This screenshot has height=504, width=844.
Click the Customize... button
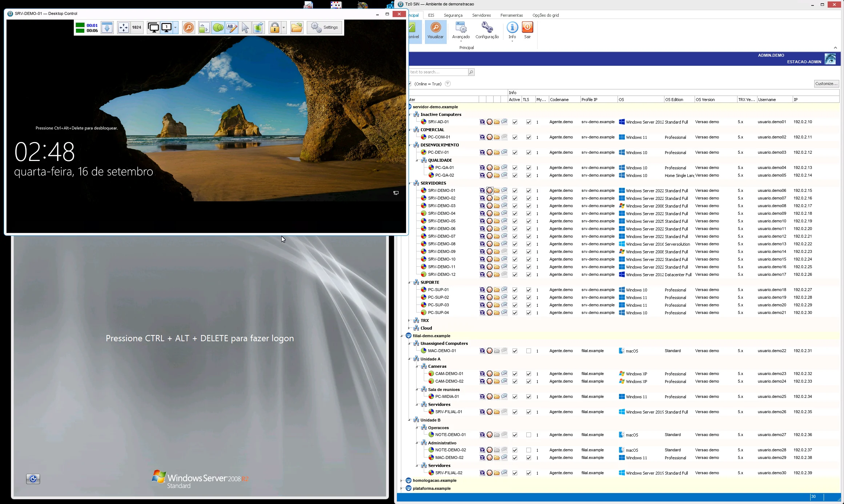pyautogui.click(x=826, y=84)
